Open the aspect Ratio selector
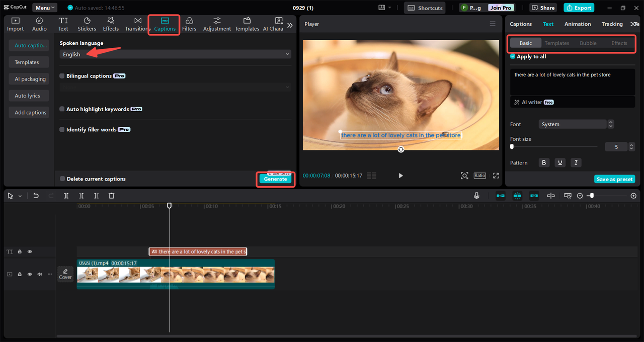 480,176
